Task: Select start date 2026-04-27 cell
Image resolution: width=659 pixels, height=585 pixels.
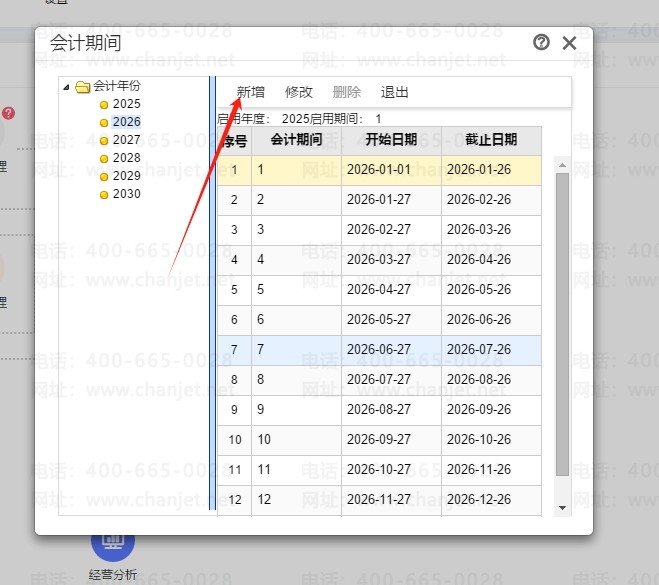Action: point(391,290)
